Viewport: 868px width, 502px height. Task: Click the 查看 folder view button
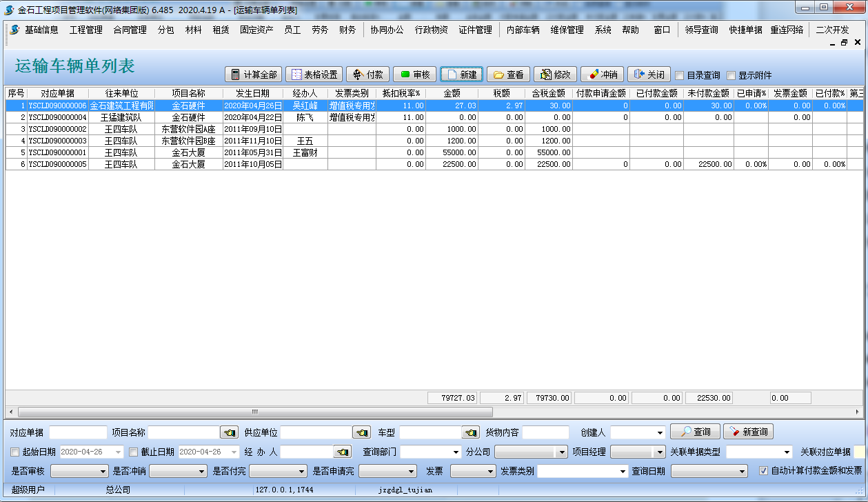pyautogui.click(x=508, y=74)
